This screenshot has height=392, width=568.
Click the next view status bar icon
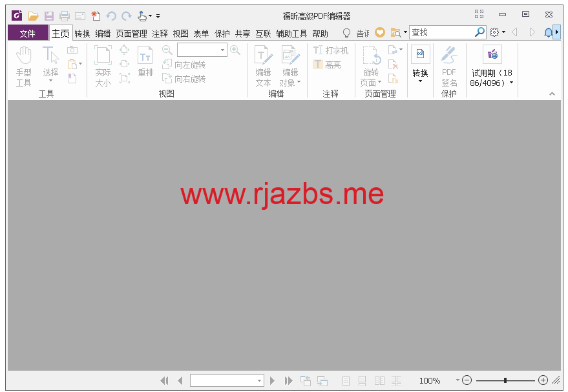322,380
